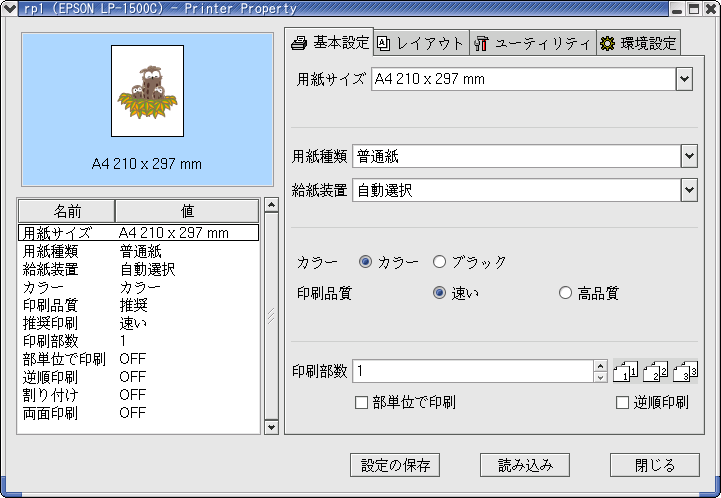Open the 用紙種類 dropdown list

coord(688,156)
